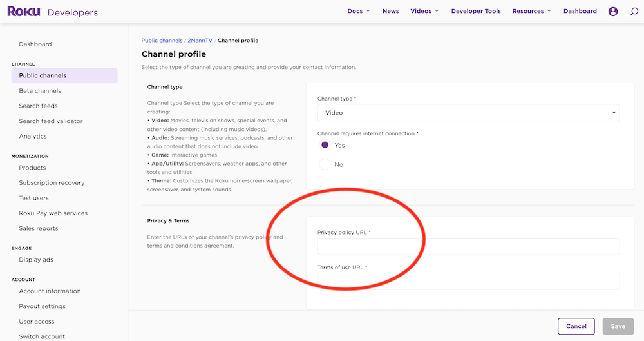Open the Roku Developers logo home link
The image size is (644, 341).
[53, 12]
